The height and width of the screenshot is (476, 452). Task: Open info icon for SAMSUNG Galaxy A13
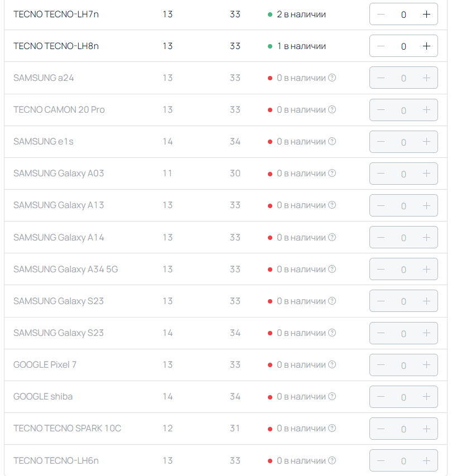(x=332, y=205)
